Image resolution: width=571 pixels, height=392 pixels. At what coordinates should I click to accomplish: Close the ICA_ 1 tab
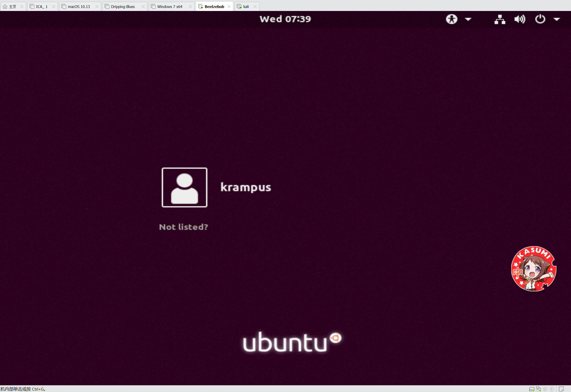pyautogui.click(x=54, y=7)
